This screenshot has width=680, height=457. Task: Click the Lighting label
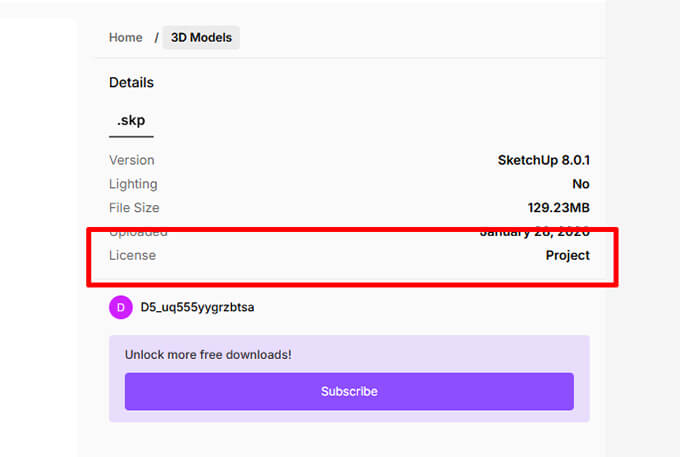(133, 184)
